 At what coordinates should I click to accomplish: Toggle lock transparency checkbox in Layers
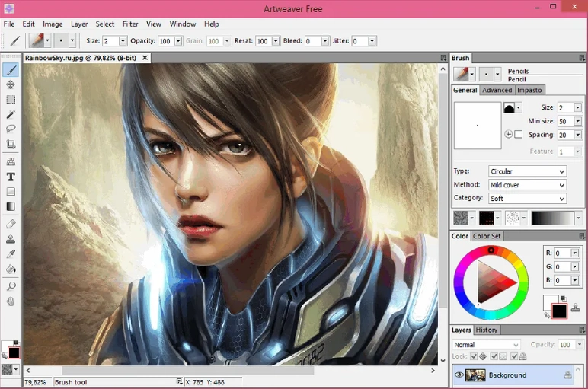494,356
